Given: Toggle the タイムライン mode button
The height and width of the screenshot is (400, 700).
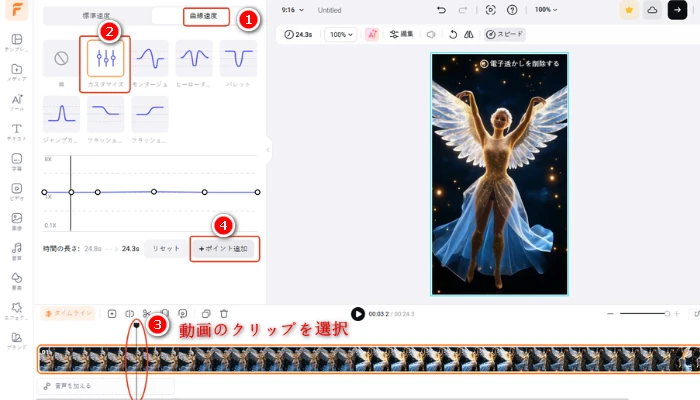Looking at the screenshot, I should (68, 314).
